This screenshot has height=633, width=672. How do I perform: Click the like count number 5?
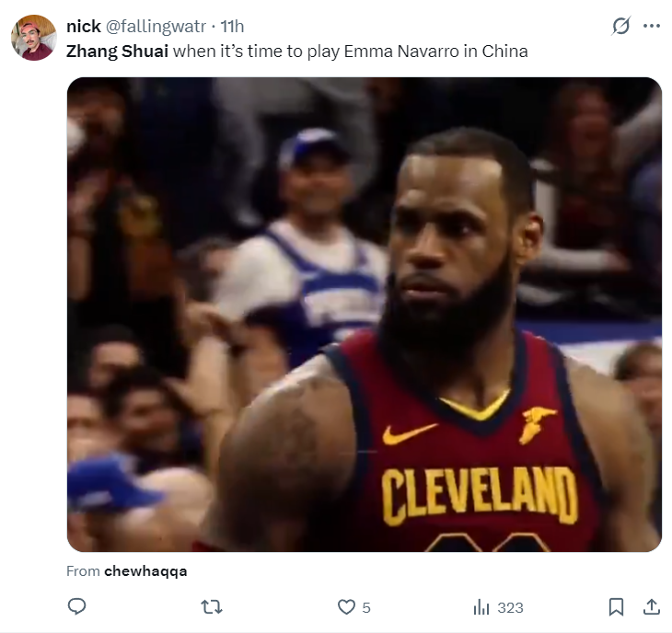[366, 607]
